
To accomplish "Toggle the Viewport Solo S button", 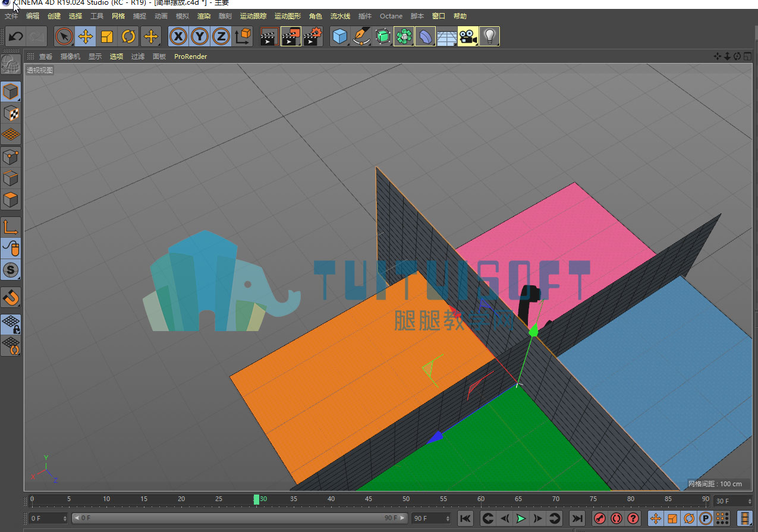I will pyautogui.click(x=11, y=270).
